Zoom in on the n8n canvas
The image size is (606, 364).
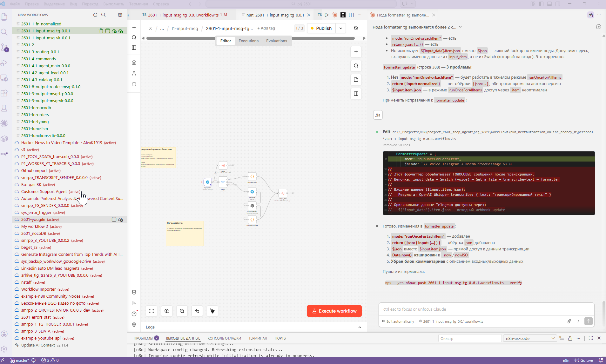point(167,311)
